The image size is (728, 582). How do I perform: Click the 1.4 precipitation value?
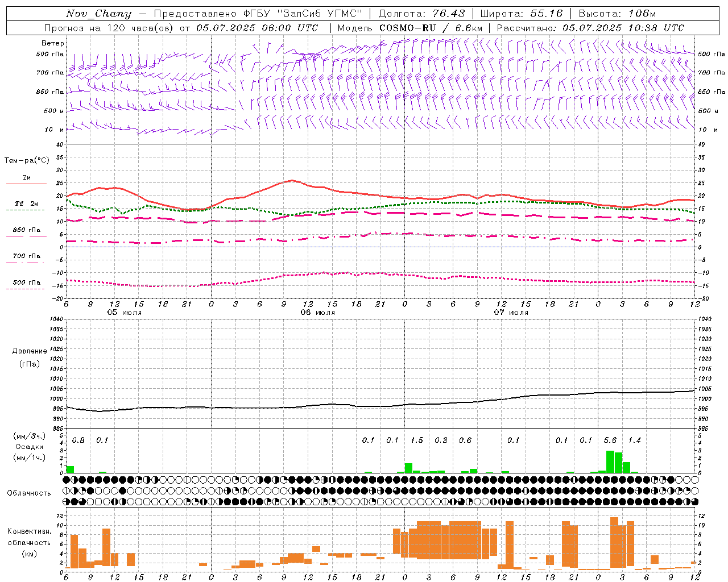(635, 440)
